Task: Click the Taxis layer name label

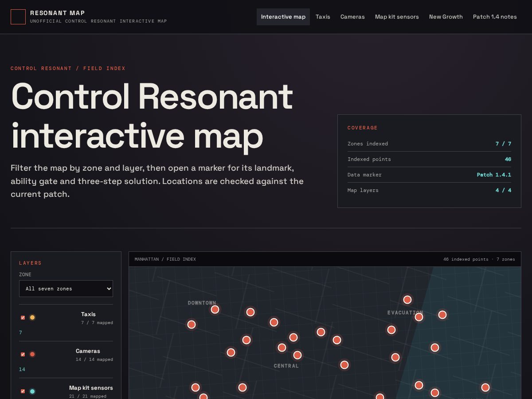Action: click(88, 314)
